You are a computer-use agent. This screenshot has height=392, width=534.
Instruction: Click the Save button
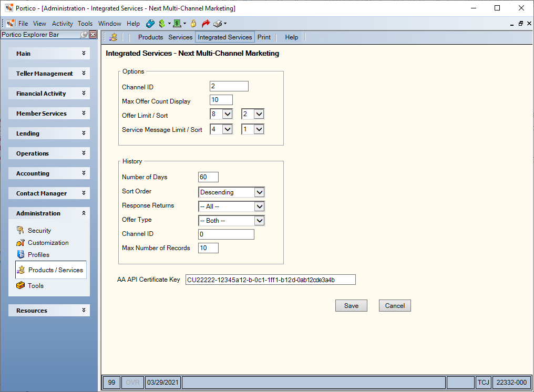[x=351, y=305]
